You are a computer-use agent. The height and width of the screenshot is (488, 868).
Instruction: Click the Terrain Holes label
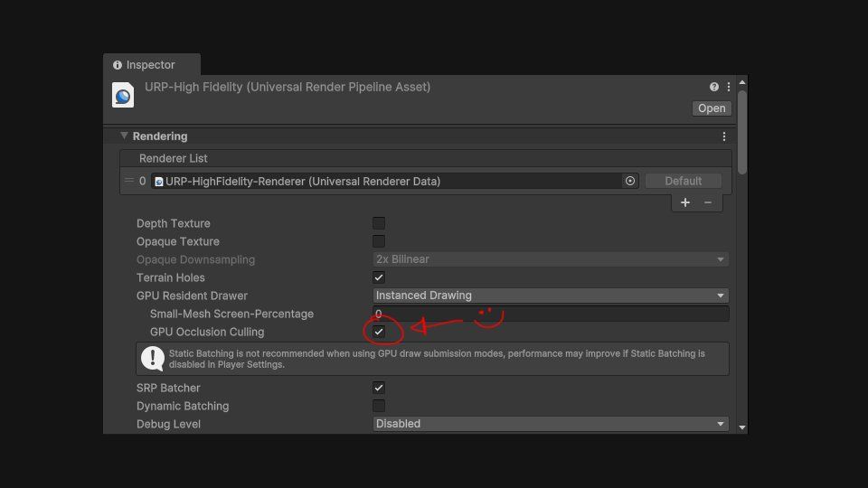171,277
